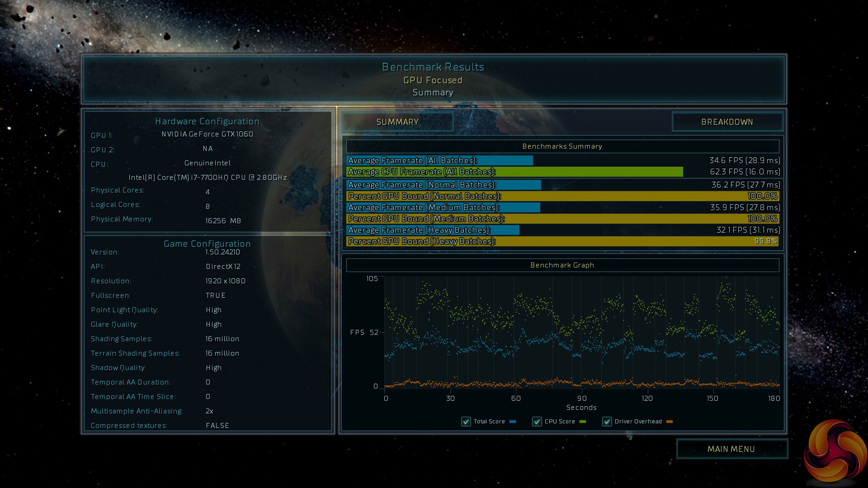The width and height of the screenshot is (868, 488).
Task: Click the Benchmarks Summary header
Action: [x=562, y=146]
